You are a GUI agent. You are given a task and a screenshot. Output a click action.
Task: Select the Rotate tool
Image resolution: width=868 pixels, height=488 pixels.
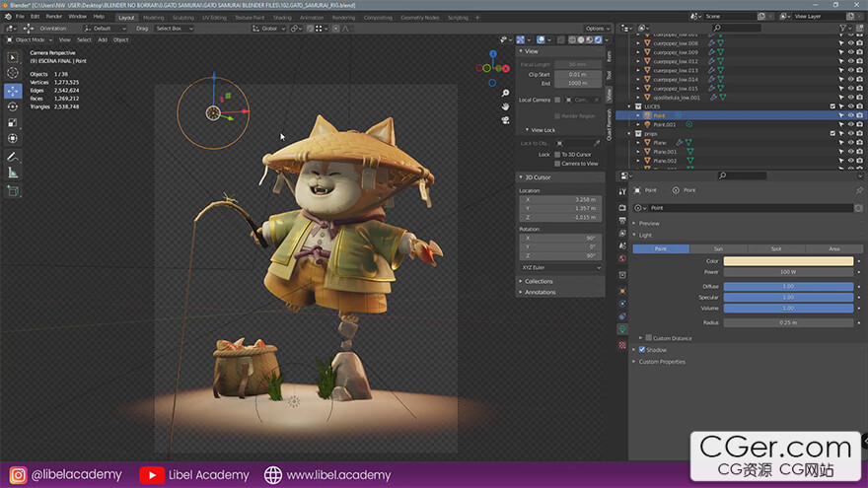[x=13, y=106]
